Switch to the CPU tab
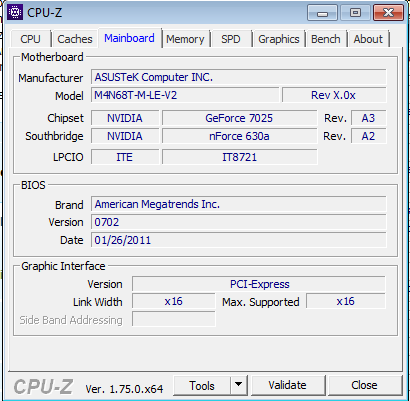 pos(30,39)
